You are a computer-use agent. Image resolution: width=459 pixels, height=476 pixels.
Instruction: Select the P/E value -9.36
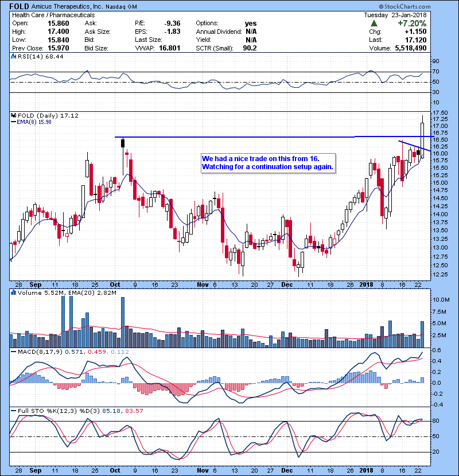tap(172, 24)
